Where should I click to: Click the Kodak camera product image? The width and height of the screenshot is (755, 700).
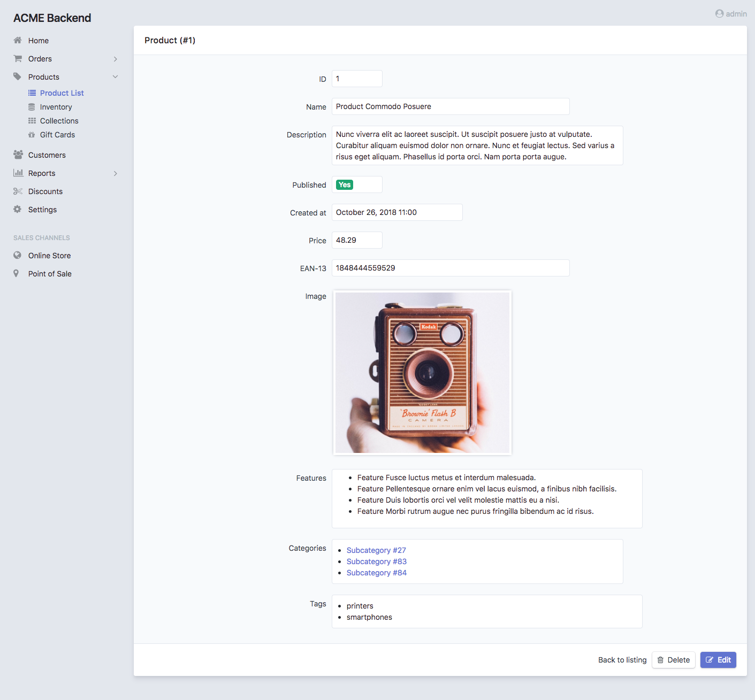coord(422,373)
